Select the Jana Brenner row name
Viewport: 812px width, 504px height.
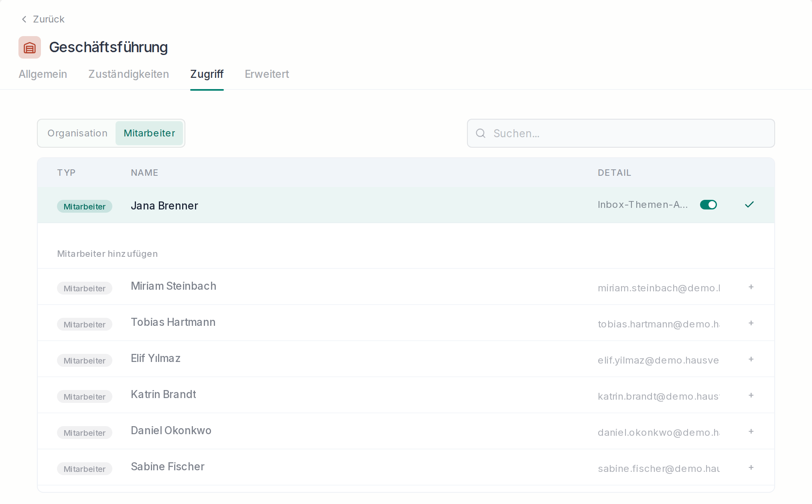(x=164, y=206)
